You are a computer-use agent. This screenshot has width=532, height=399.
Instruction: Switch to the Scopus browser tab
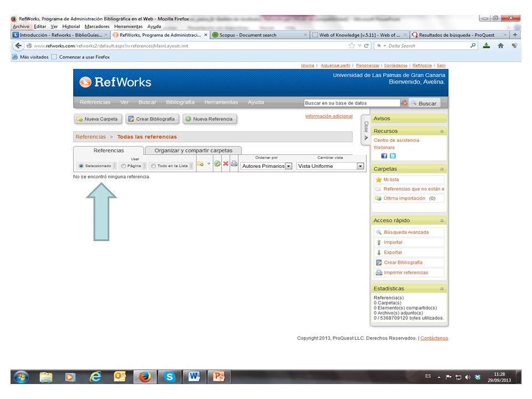click(x=259, y=34)
